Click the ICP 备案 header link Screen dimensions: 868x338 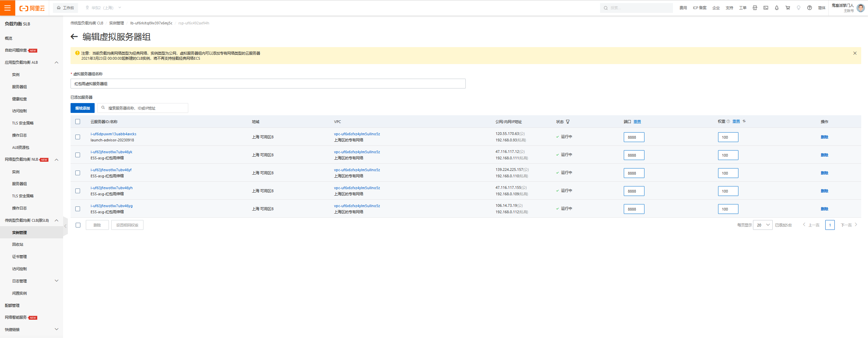point(699,8)
